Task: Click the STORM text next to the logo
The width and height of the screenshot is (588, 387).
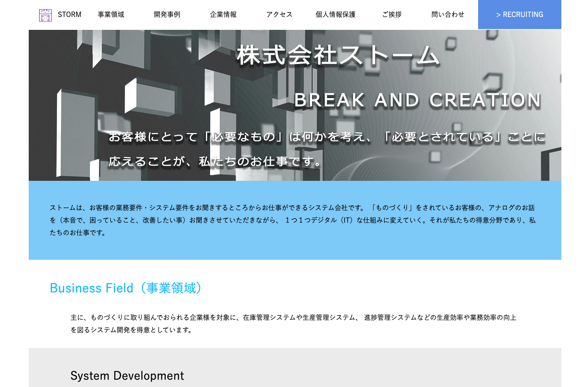Action: click(x=69, y=15)
